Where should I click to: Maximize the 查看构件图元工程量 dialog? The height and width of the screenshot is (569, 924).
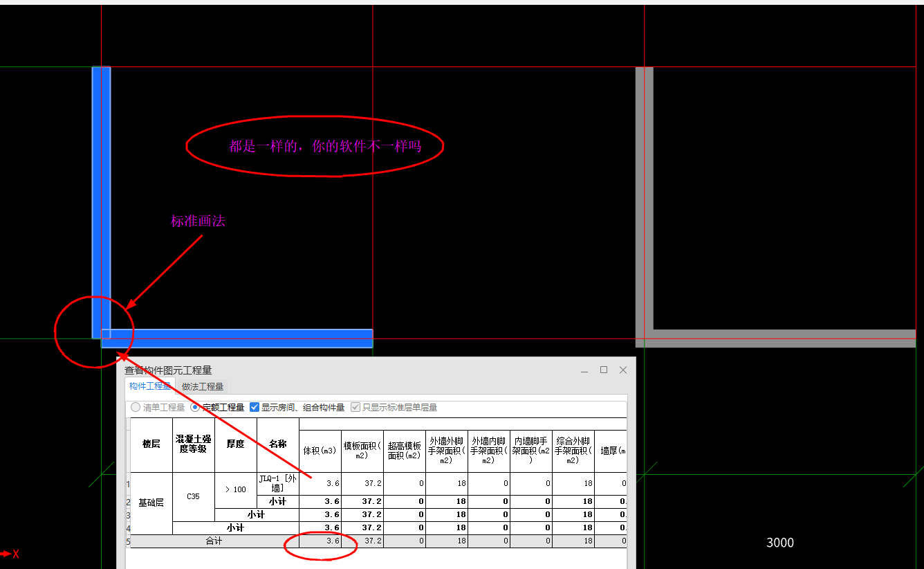click(x=604, y=370)
